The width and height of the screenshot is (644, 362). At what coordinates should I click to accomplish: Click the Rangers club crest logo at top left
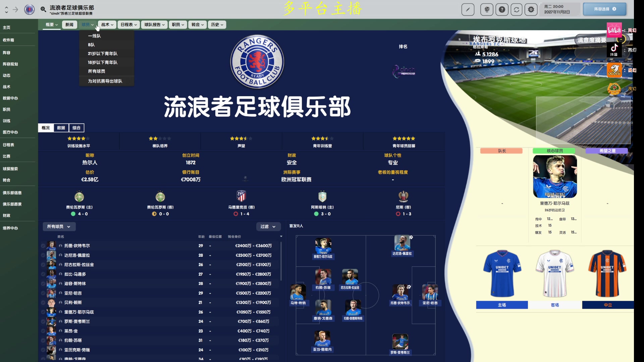[x=29, y=9]
